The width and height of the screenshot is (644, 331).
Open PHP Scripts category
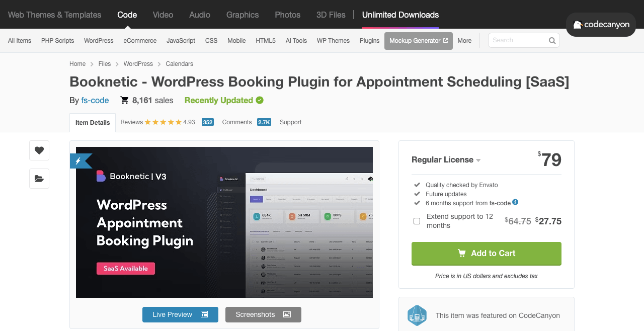pyautogui.click(x=57, y=41)
